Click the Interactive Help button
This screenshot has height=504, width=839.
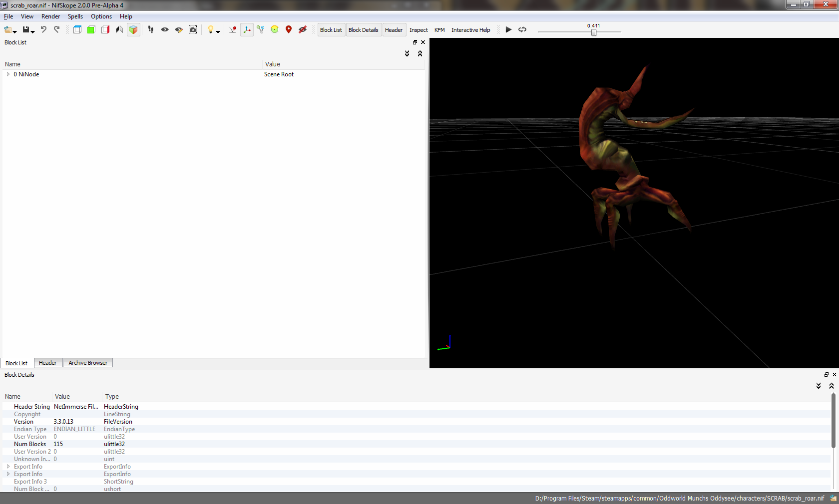pos(470,30)
